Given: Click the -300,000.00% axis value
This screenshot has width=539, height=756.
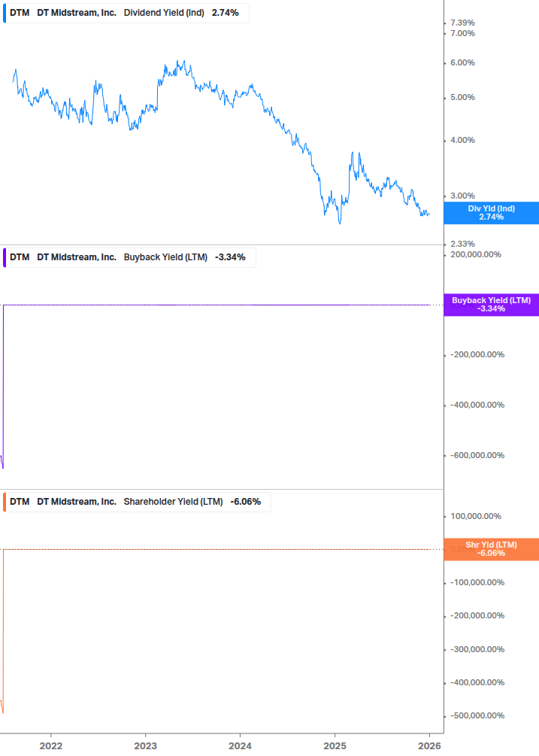Looking at the screenshot, I should click(477, 649).
